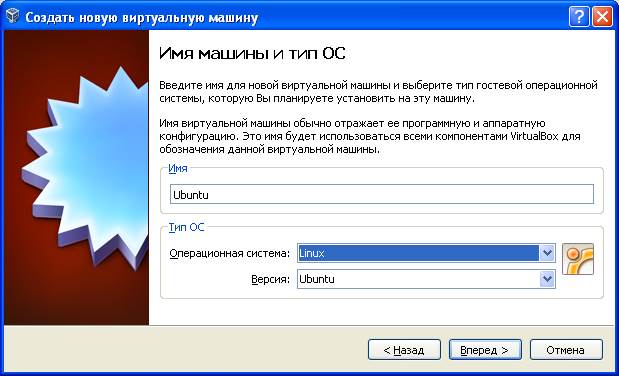Open the help question-mark button
The height and width of the screenshot is (376, 619).
tap(579, 17)
